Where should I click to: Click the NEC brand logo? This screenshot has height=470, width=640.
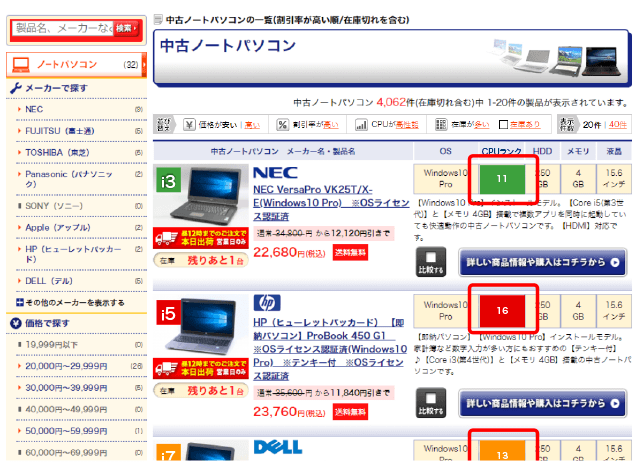click(x=276, y=173)
